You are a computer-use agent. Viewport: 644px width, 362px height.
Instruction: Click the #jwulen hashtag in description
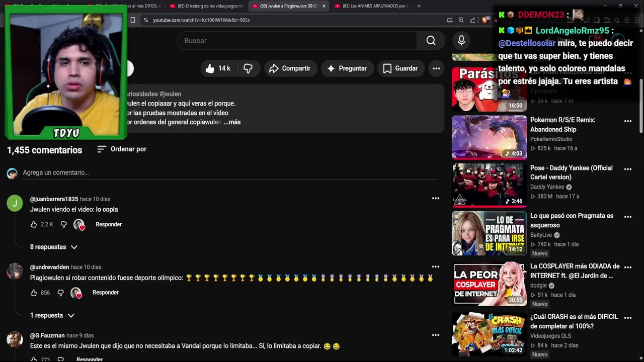tap(170, 94)
